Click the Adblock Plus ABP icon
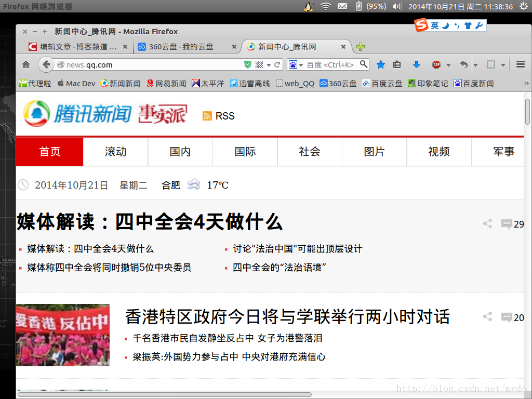Screen dimensions: 532x399 coord(436,64)
